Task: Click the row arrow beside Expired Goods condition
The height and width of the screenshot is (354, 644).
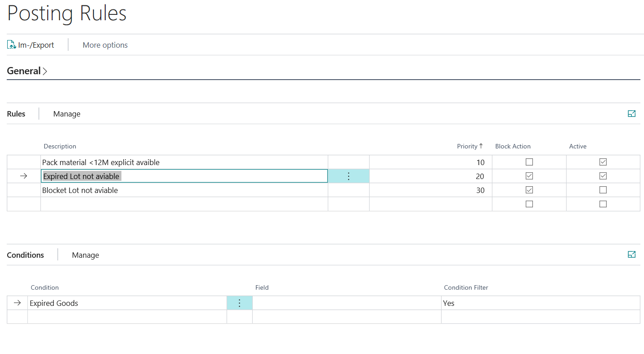Action: tap(18, 303)
